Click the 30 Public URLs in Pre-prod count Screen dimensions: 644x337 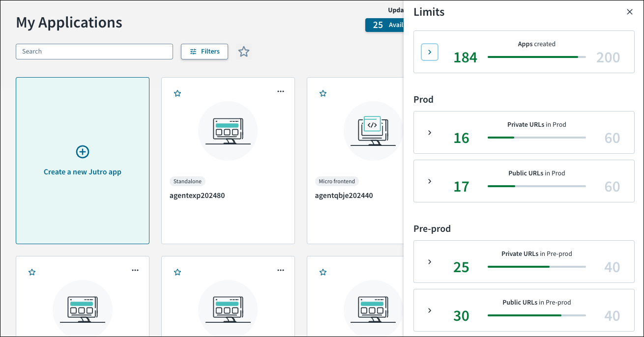tap(461, 316)
